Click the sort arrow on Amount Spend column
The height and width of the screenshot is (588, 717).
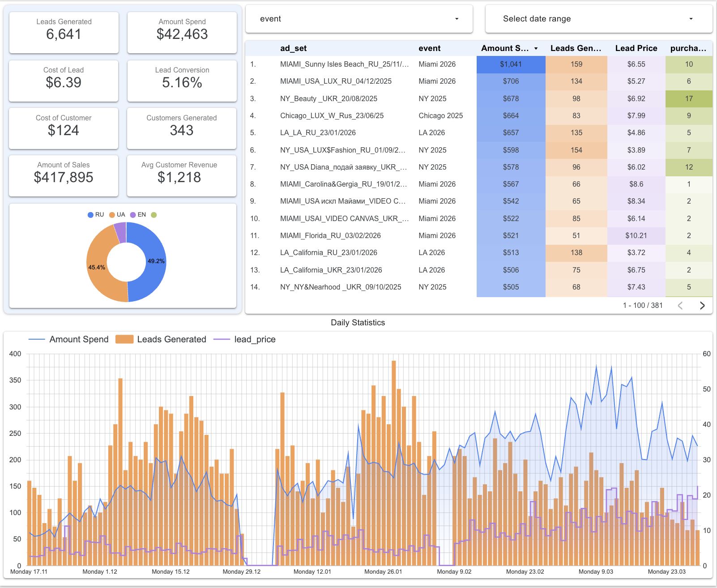535,48
